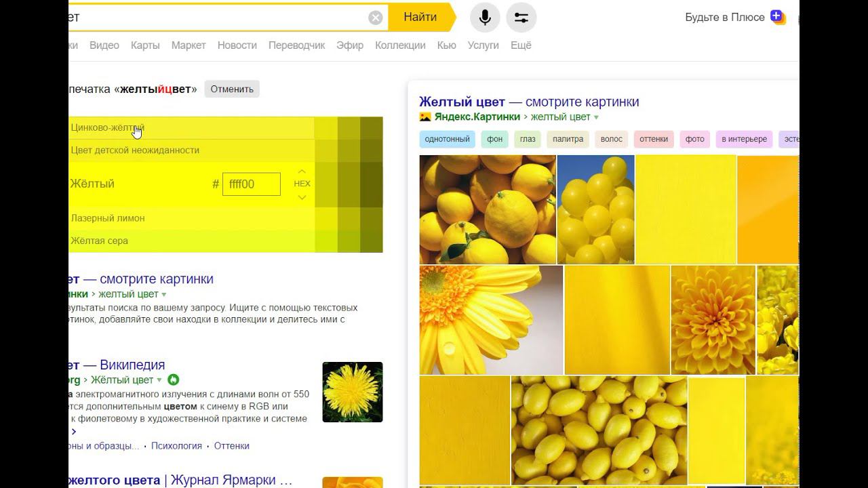
Task: Open the dandelion thumbnail beside Wikipedia result
Action: click(353, 392)
